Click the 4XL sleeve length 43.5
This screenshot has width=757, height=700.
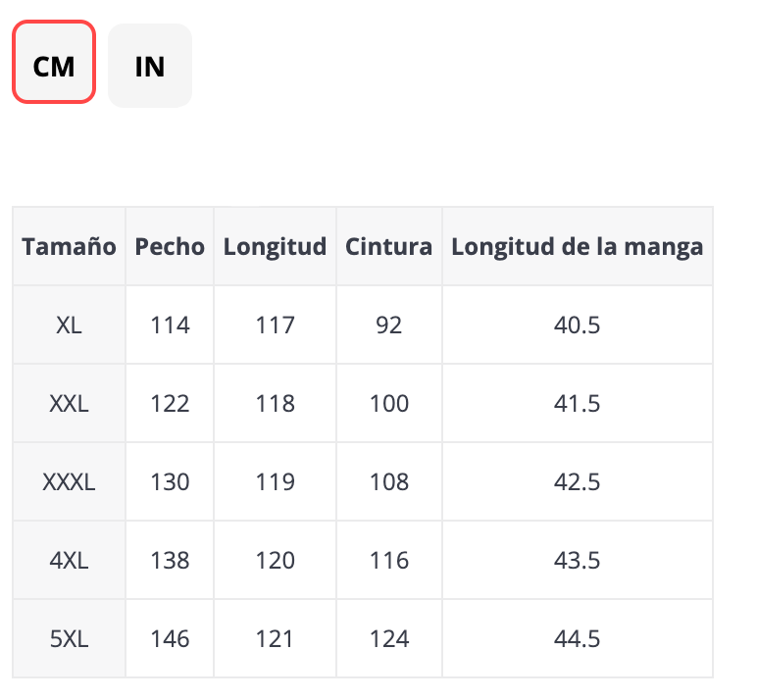coord(577,560)
